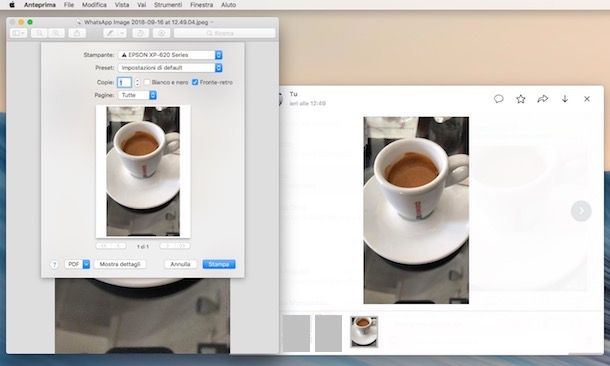Forward image using the arrow icon

[543, 99]
